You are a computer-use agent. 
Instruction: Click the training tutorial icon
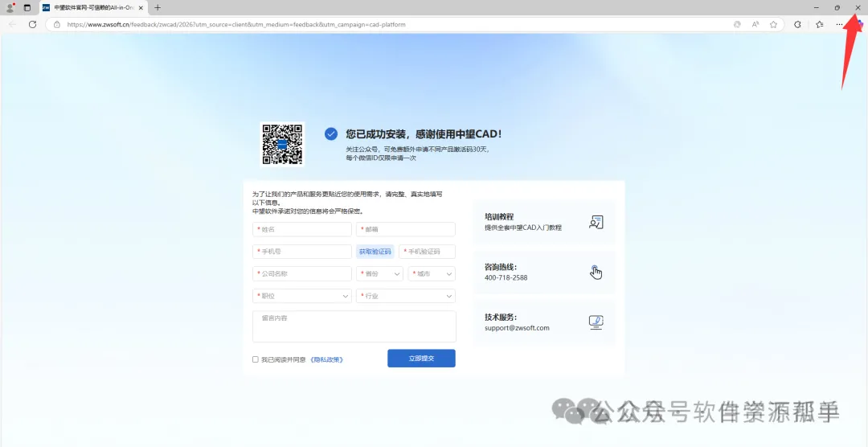pyautogui.click(x=596, y=222)
